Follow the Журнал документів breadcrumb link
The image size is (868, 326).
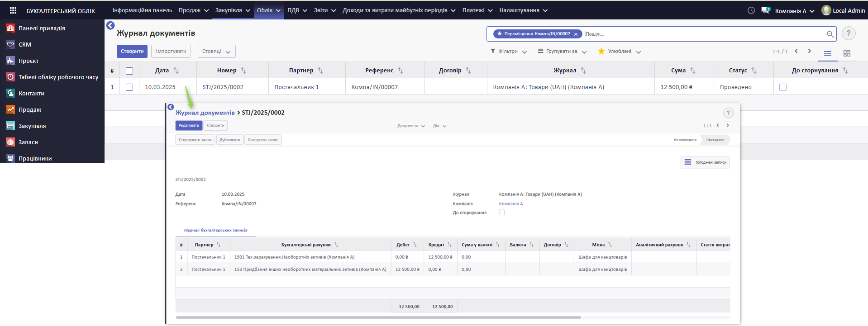point(205,113)
